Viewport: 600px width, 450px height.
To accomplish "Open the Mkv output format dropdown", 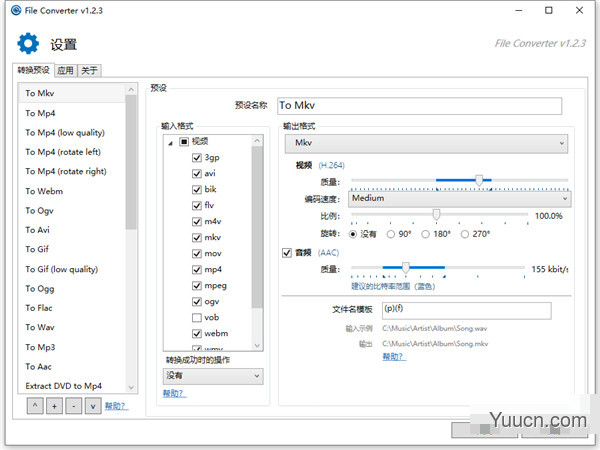I will tap(426, 143).
